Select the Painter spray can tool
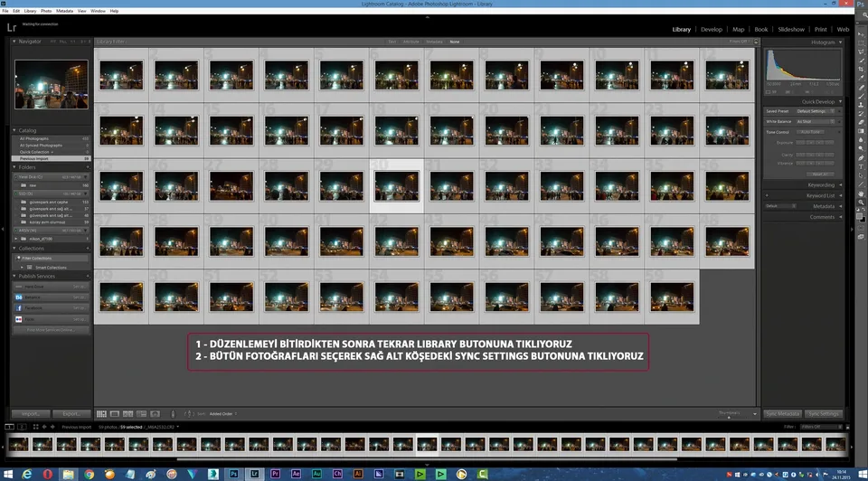Screen dimensions: 868x481 pos(173,413)
